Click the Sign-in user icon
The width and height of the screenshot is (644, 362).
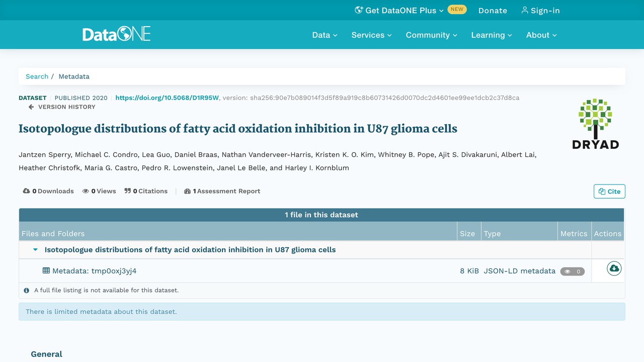pyautogui.click(x=525, y=10)
